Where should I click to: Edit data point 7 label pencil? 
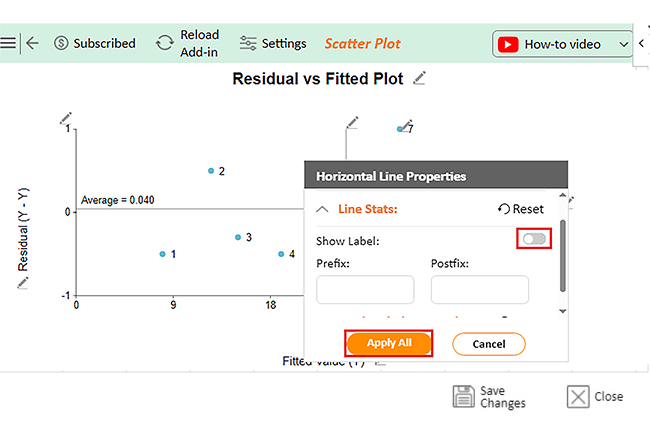(407, 125)
